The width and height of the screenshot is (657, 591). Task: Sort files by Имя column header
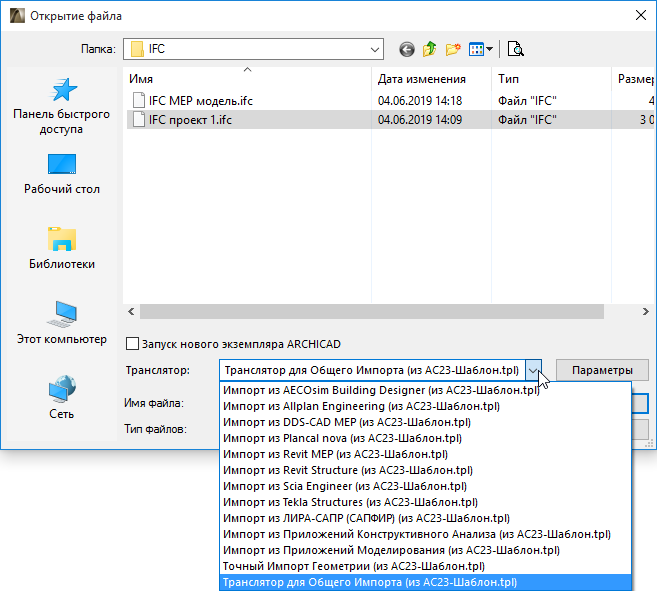coord(247,79)
